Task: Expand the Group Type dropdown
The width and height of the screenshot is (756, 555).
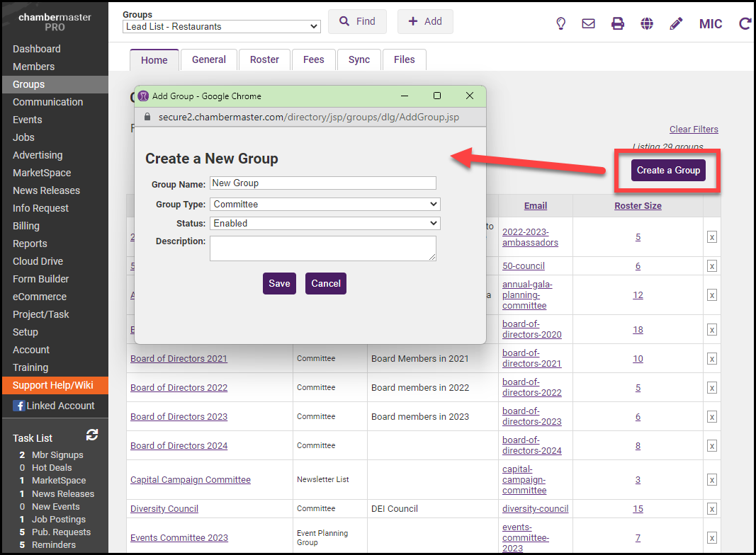Action: (x=325, y=204)
